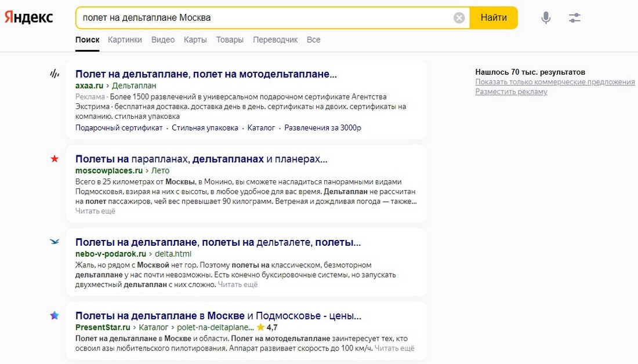Open the Стильная упаковка sitelink
The height and width of the screenshot is (364, 638).
(x=205, y=128)
